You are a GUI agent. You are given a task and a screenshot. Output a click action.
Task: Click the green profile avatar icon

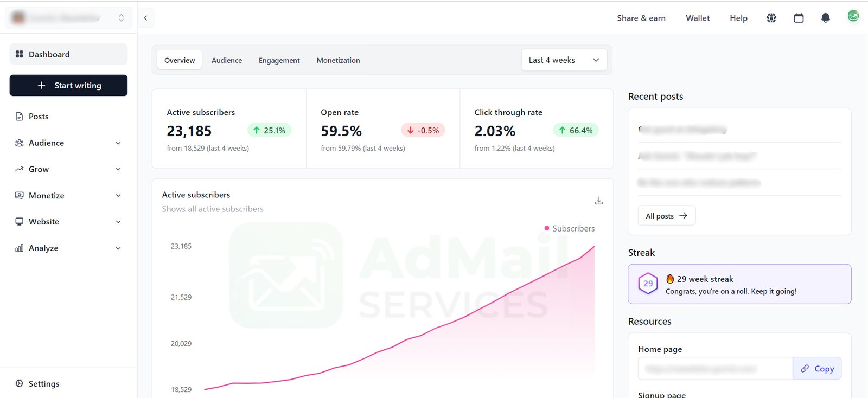pyautogui.click(x=853, y=17)
